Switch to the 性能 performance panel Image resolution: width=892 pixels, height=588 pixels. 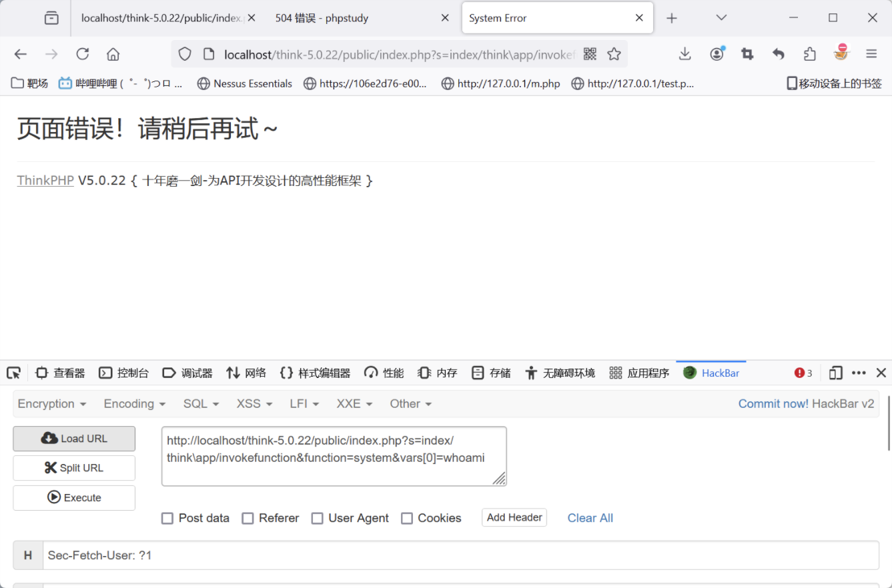coord(384,373)
